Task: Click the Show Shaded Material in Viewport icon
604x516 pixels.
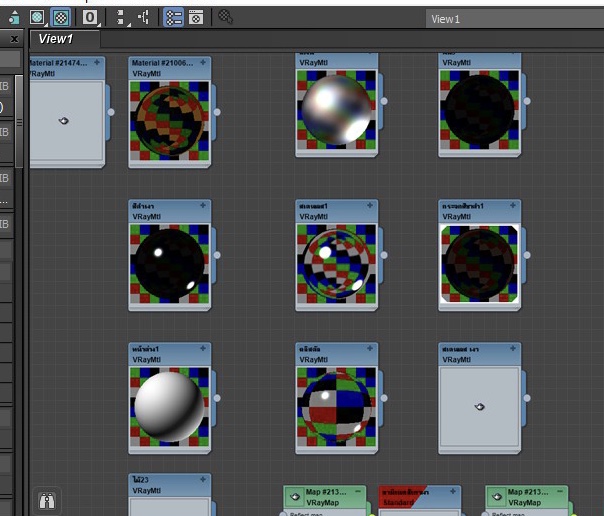Action: tap(38, 17)
